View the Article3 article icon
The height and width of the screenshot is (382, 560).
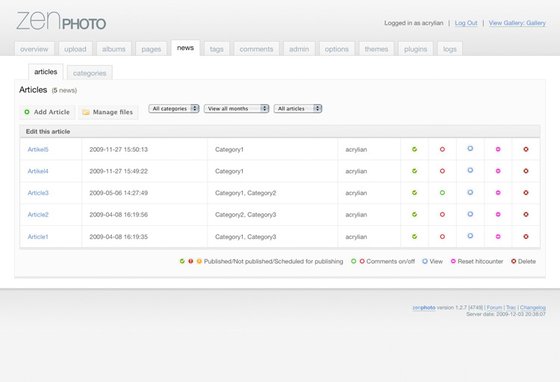[x=470, y=192]
